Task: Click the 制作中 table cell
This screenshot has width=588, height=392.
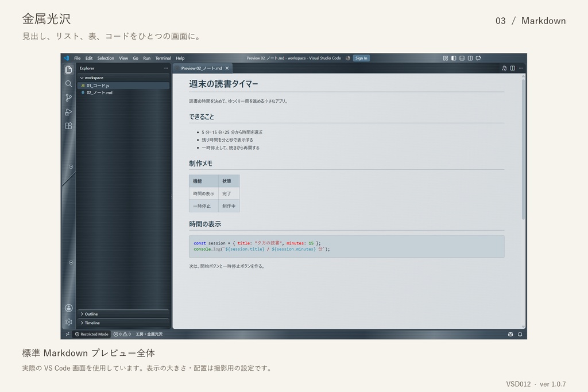Action: coord(229,206)
